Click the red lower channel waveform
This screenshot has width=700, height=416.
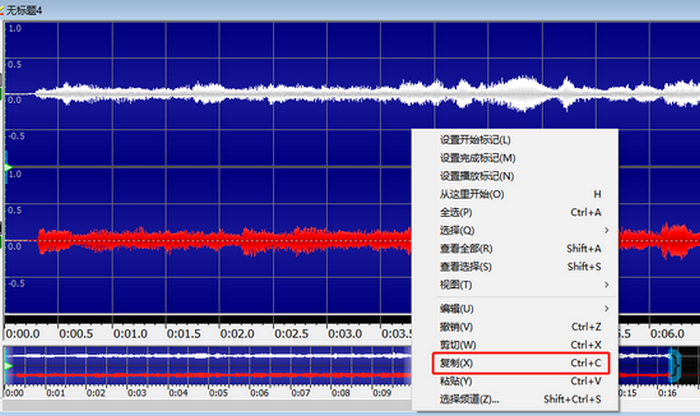tap(223, 241)
